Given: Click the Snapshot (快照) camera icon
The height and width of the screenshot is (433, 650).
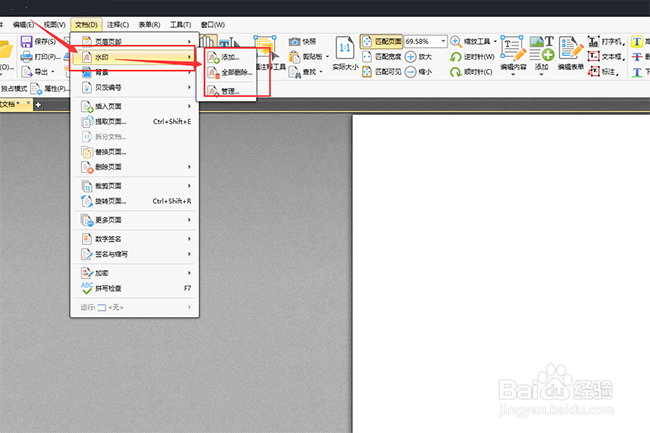Looking at the screenshot, I should (295, 41).
